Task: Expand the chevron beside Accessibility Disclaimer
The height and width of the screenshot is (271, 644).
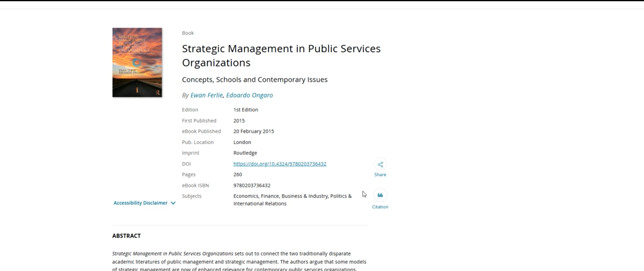Action: [x=173, y=203]
